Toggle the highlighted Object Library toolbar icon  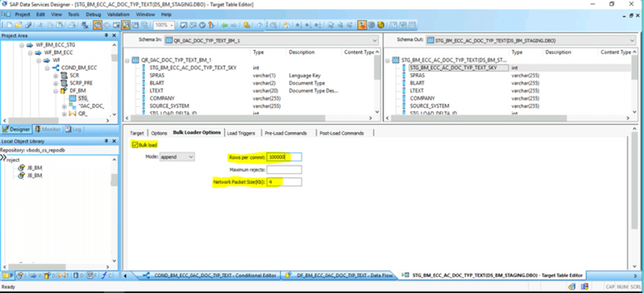(x=126, y=25)
